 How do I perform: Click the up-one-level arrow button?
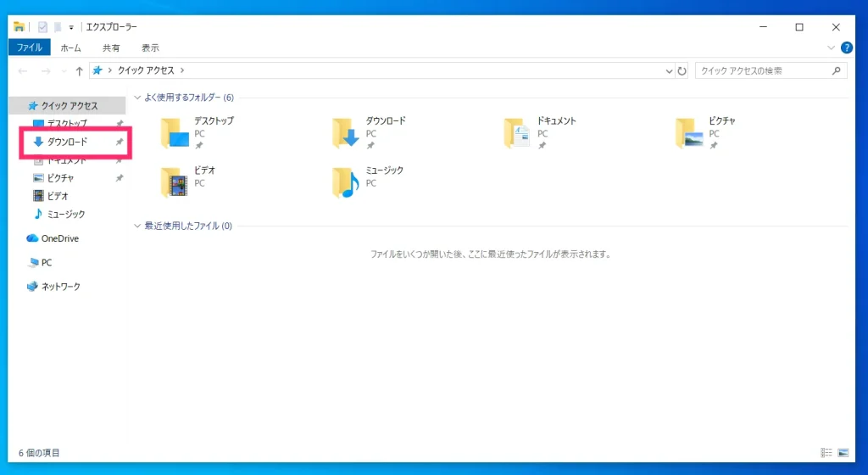79,71
